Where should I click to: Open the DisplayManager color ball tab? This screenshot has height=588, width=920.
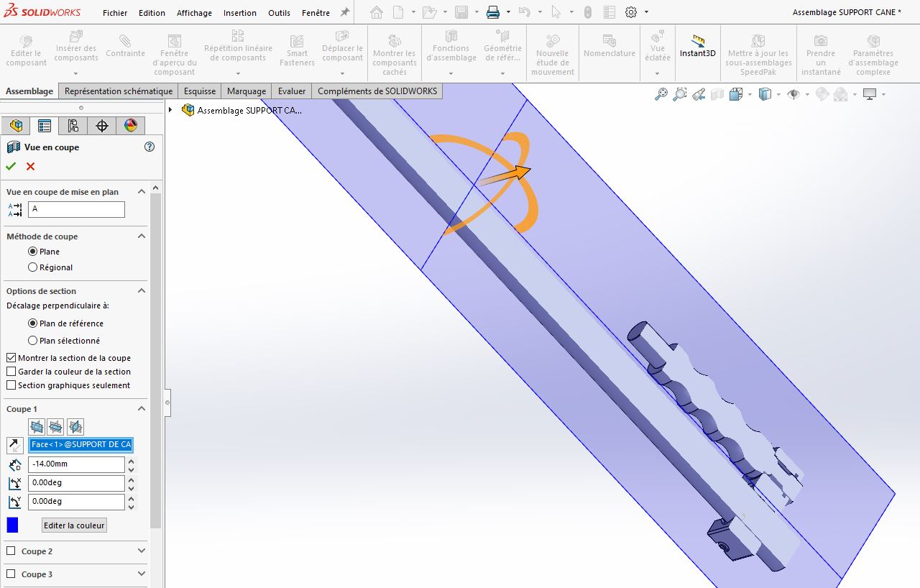point(130,126)
